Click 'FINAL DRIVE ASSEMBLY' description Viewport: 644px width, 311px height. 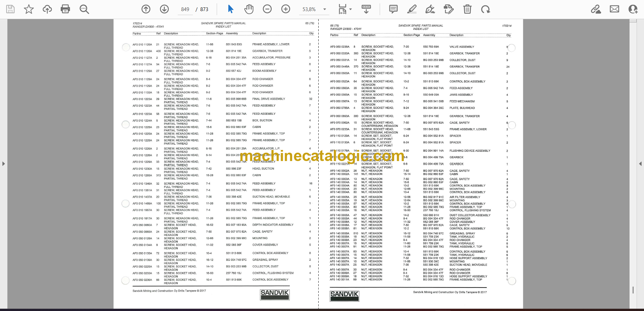[x=269, y=99]
